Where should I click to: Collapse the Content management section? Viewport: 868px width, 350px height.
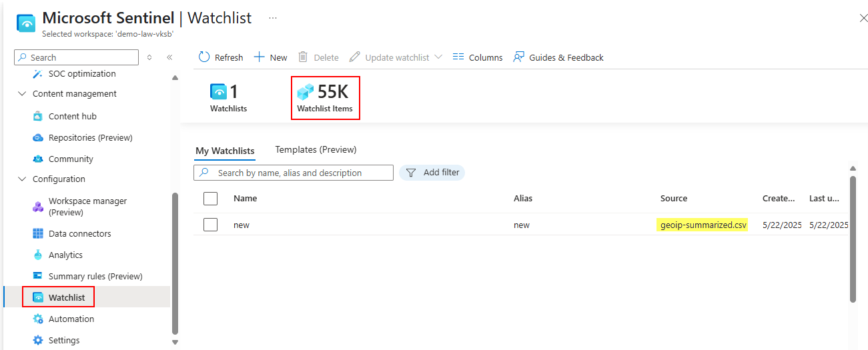pyautogui.click(x=22, y=94)
